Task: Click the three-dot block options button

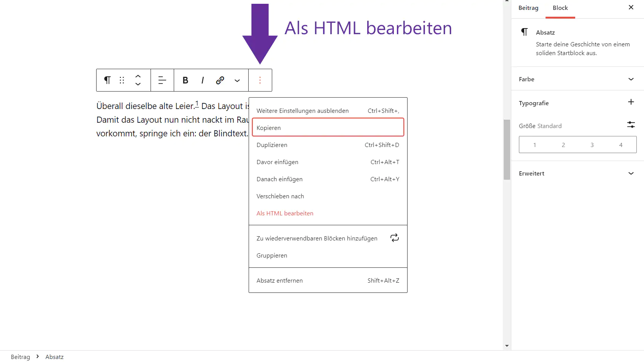Action: 260,80
